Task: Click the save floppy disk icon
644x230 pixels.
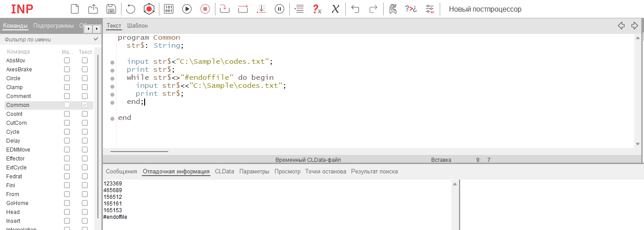Action: coord(111,9)
